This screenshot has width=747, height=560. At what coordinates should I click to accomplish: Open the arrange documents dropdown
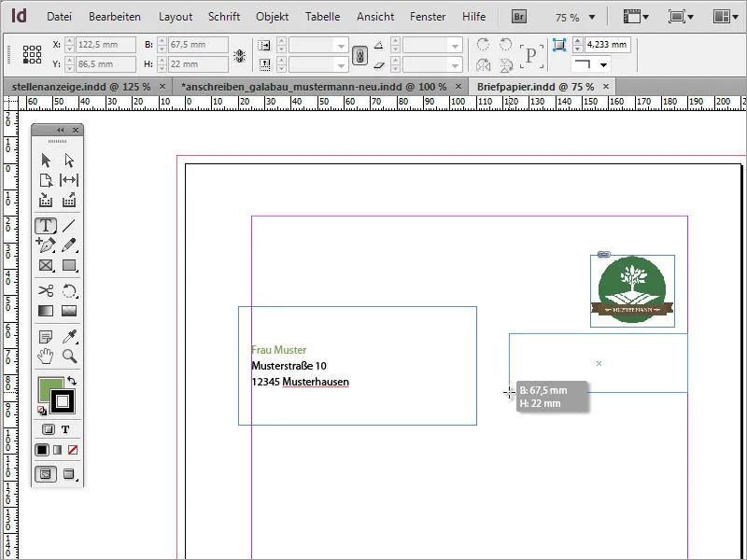point(726,17)
